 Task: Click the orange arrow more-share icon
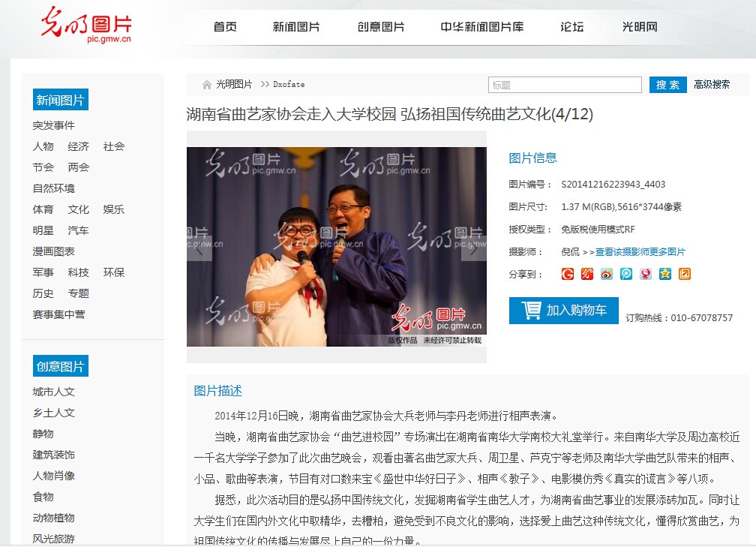[685, 274]
